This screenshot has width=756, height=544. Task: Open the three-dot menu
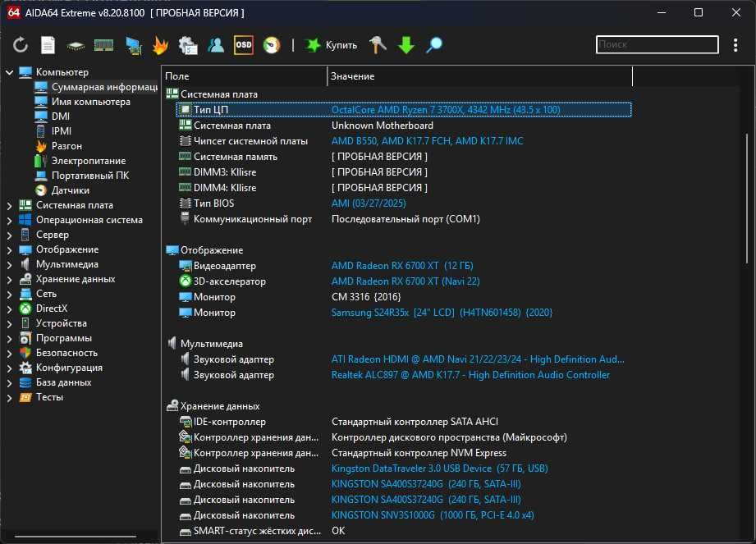735,45
